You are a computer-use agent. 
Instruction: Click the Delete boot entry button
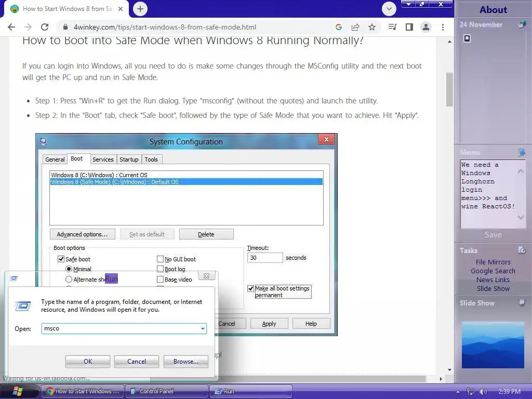pyautogui.click(x=206, y=234)
